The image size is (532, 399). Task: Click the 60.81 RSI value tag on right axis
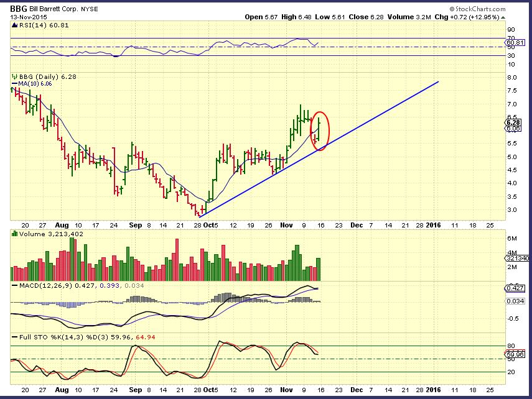click(515, 42)
